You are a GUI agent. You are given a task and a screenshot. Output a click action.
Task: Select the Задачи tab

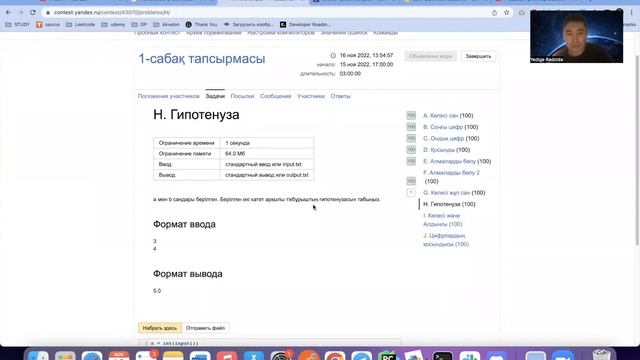[215, 96]
